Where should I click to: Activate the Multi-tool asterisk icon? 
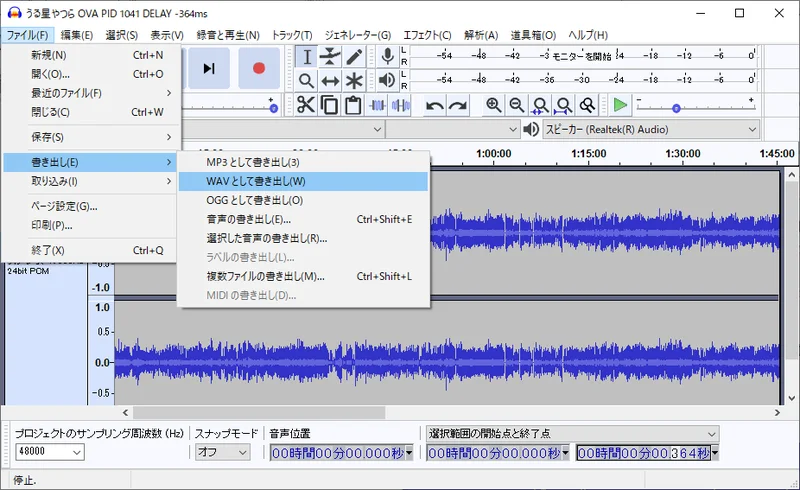354,81
